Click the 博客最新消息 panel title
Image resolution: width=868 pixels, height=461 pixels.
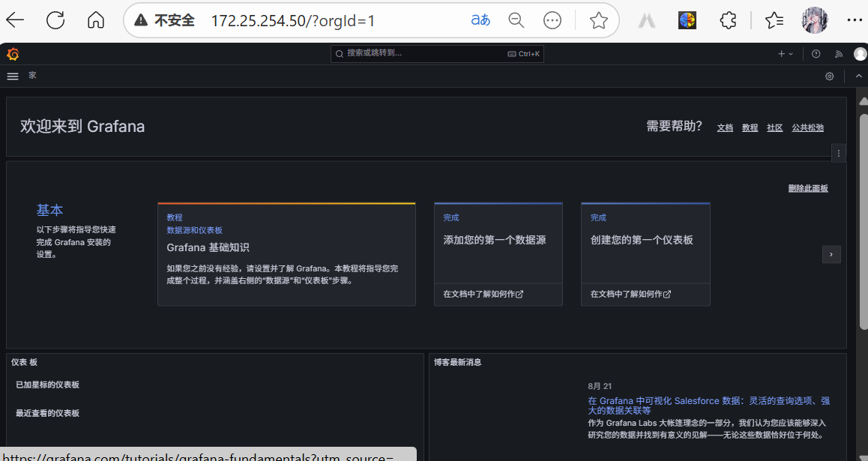click(x=457, y=362)
